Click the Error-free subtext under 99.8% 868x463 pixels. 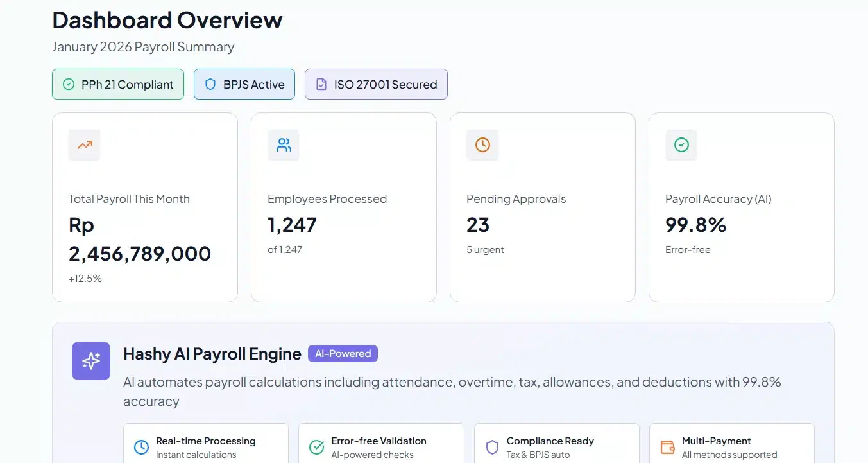pyautogui.click(x=688, y=250)
